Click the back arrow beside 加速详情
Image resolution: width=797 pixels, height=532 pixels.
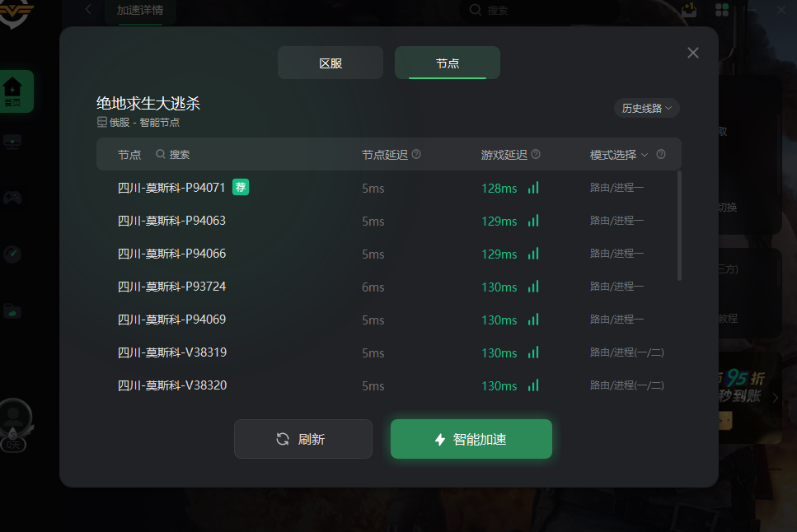coord(88,9)
